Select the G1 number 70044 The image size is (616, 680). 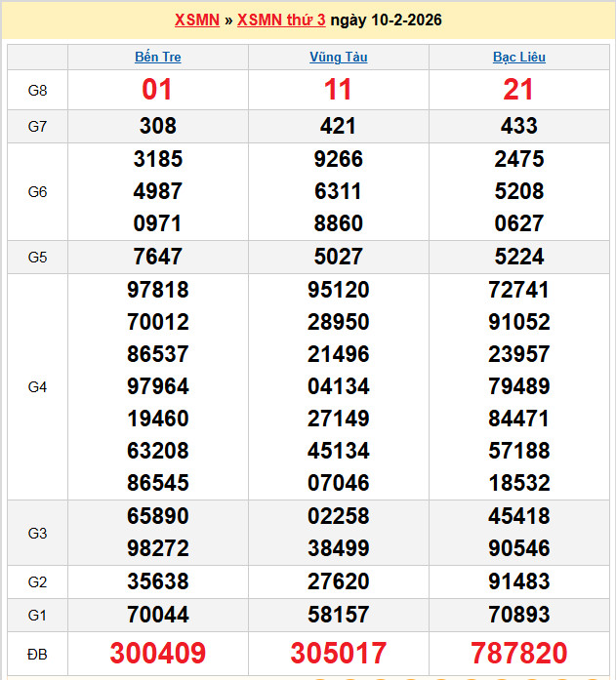[157, 615]
